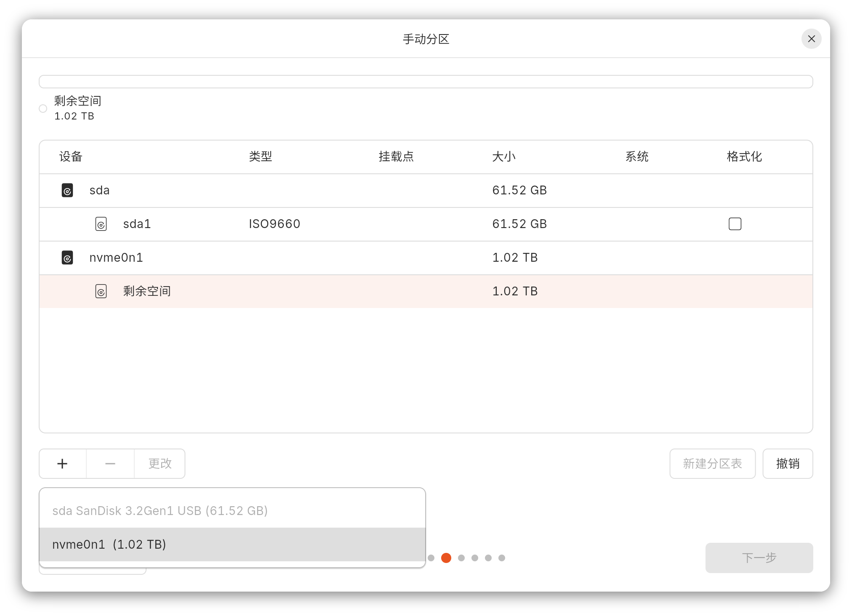Screen dimensions: 852x616
Task: Select the highlighted 剩余空间 row
Action: point(426,291)
